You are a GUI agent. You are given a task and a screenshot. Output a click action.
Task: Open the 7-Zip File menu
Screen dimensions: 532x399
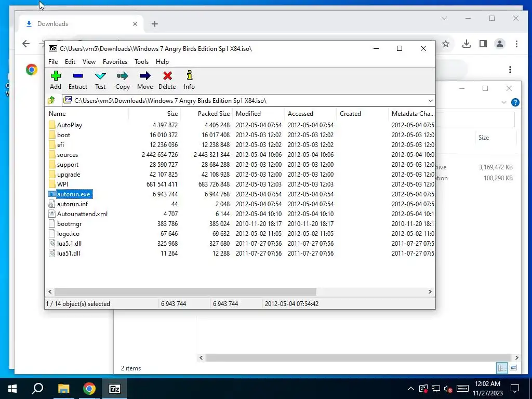click(53, 62)
